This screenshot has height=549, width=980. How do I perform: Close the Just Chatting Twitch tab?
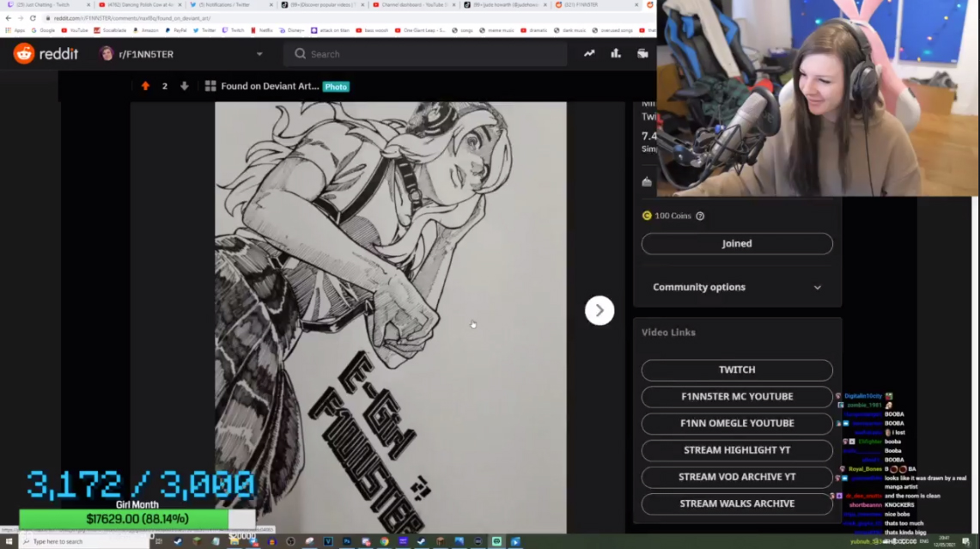(88, 5)
